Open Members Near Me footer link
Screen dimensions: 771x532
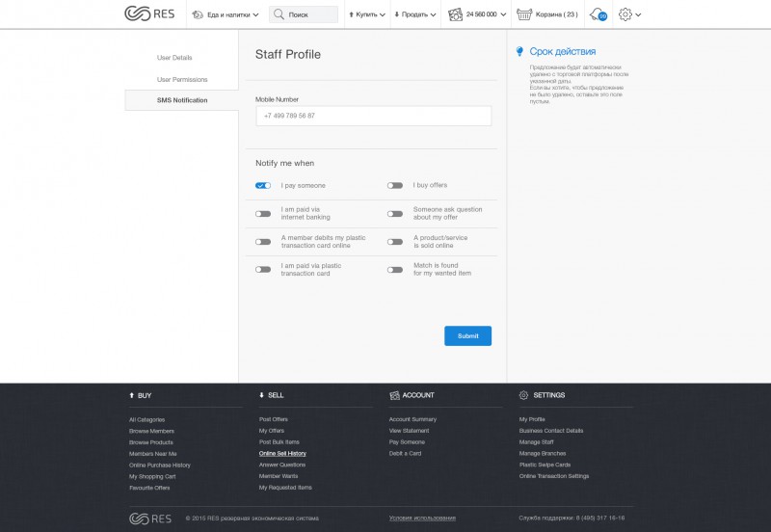[x=153, y=453]
